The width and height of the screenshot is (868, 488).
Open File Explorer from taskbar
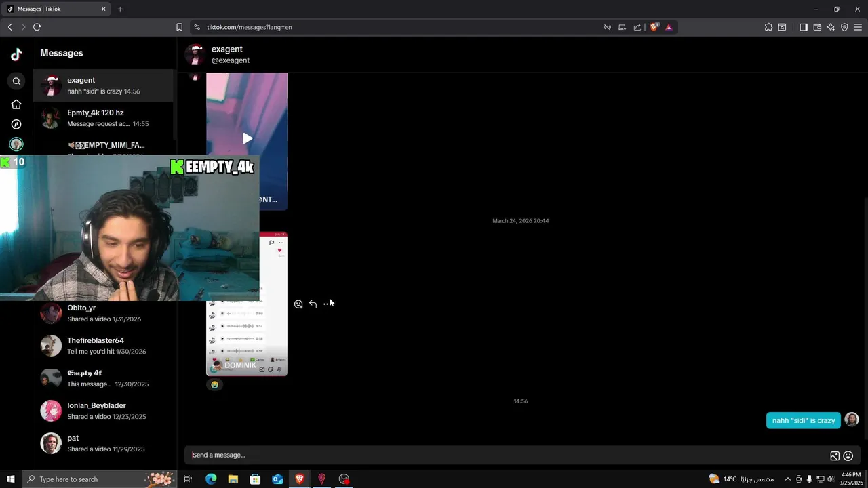pos(233,479)
